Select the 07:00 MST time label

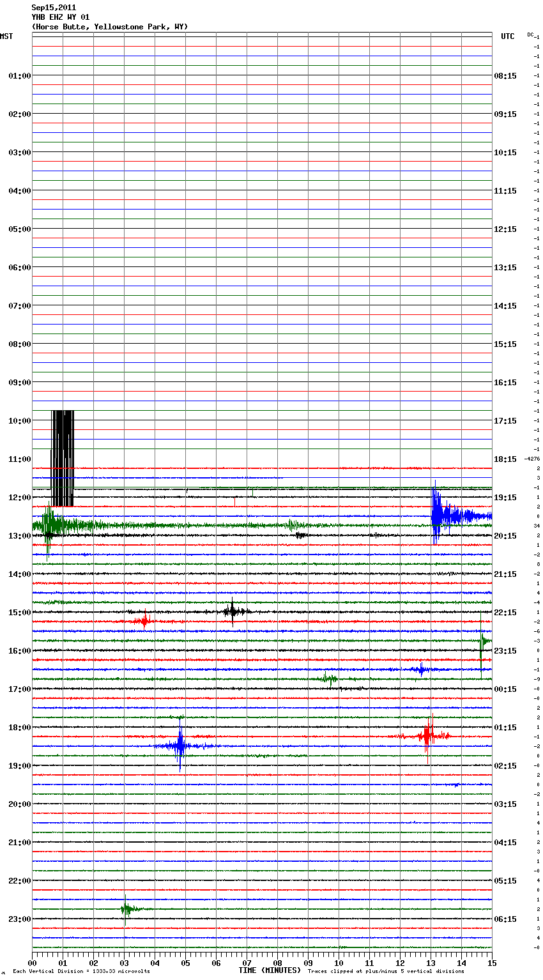click(20, 306)
